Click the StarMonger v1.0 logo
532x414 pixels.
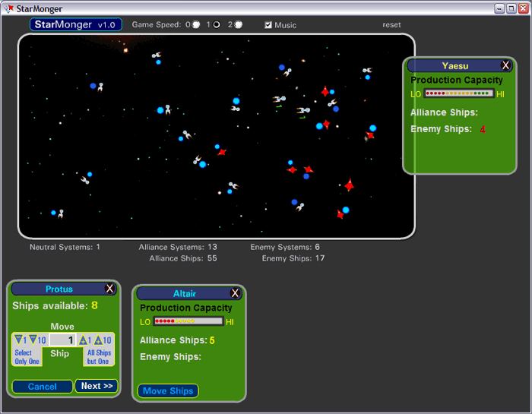click(x=76, y=24)
